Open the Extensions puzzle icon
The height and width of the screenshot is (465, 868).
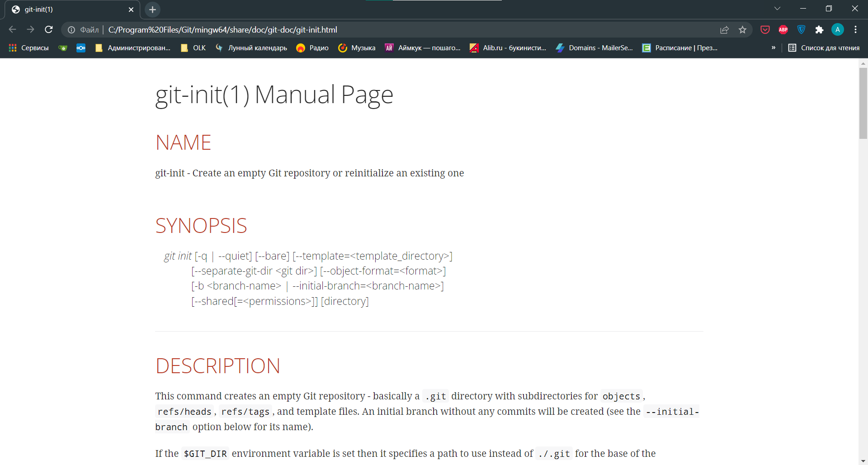coord(819,30)
